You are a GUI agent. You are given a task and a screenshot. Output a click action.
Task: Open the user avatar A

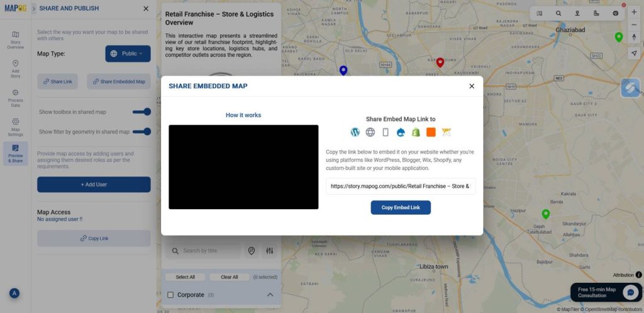(x=14, y=293)
